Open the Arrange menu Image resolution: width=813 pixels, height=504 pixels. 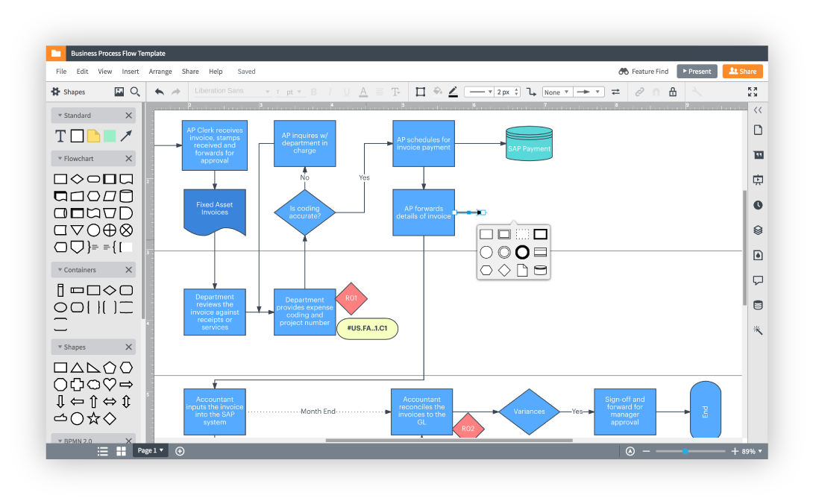(160, 72)
